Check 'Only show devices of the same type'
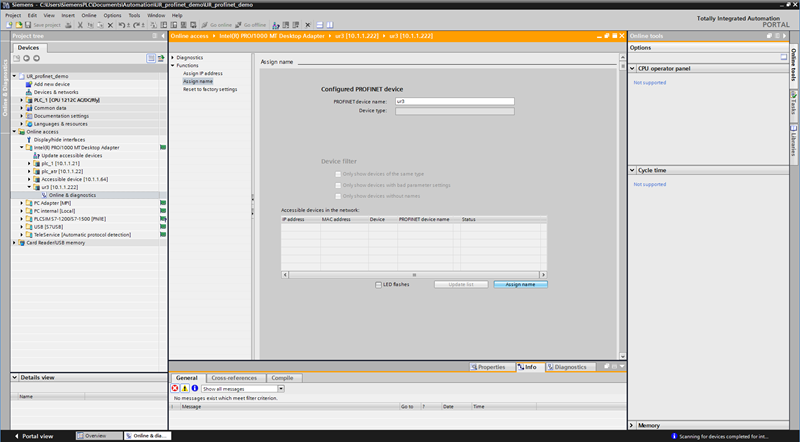This screenshot has width=800, height=442. pyautogui.click(x=338, y=174)
